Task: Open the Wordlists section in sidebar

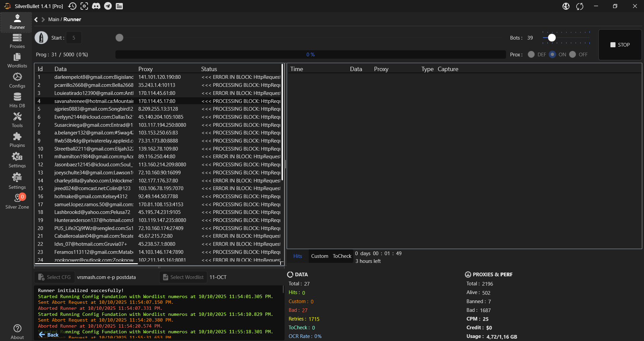Action: [17, 61]
